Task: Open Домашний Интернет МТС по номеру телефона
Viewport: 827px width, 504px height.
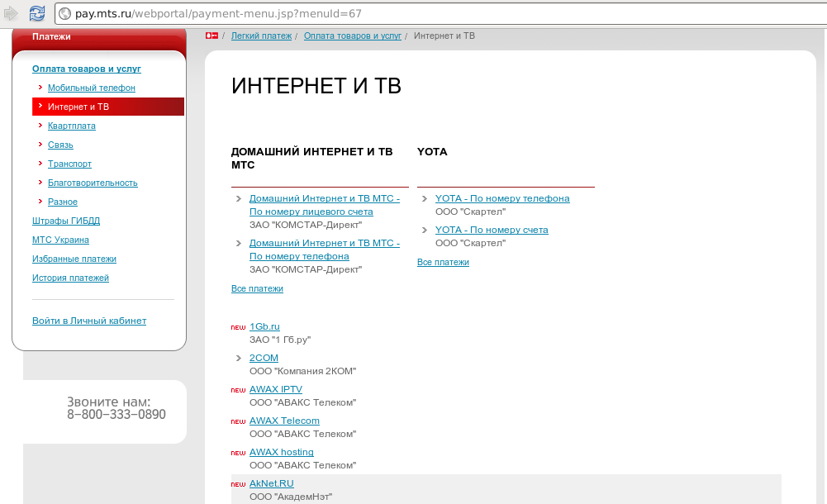Action: tap(324, 250)
